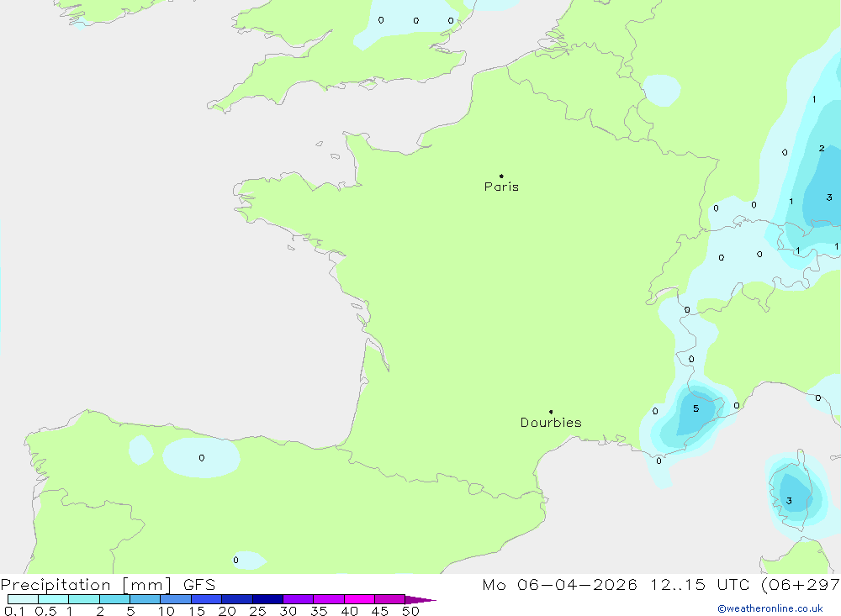
Task: Pick the 10–15 mm legend swatch
Action: point(176,599)
